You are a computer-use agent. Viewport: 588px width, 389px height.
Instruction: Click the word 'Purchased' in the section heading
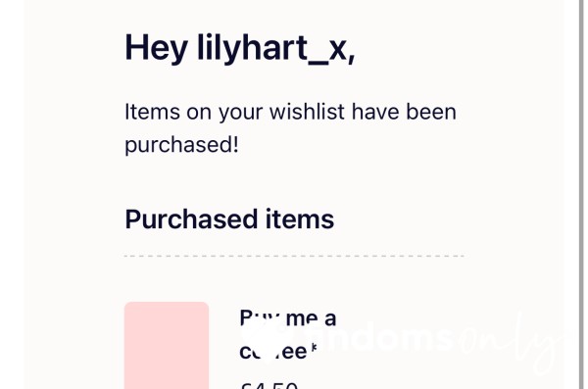[191, 219]
